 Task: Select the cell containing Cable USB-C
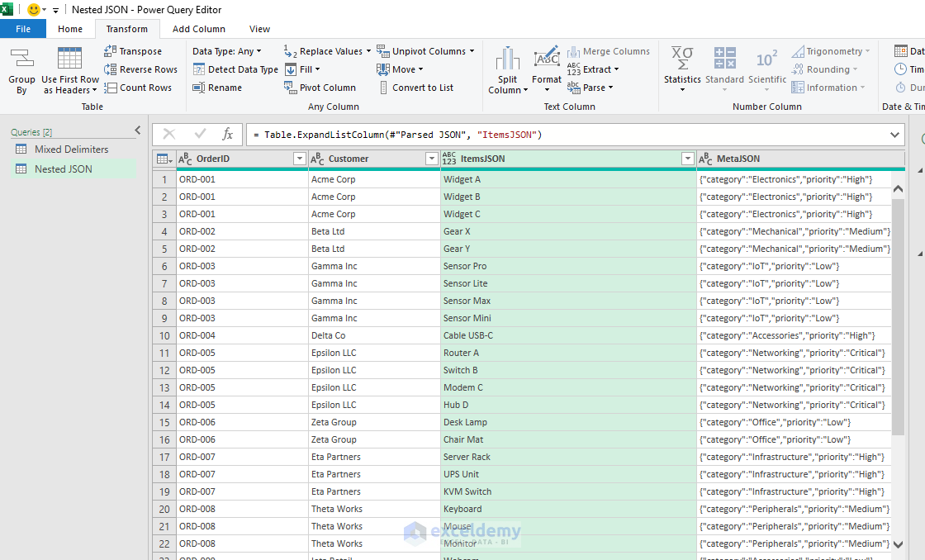568,336
